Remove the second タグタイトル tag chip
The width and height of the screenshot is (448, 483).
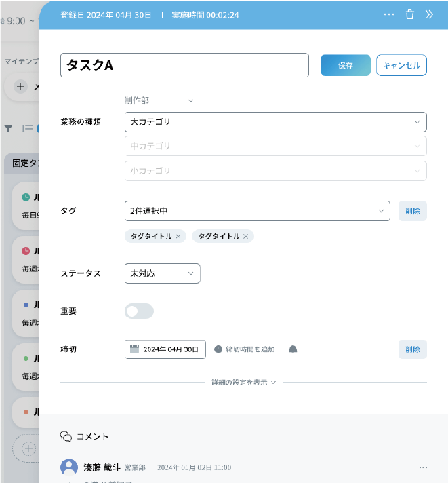coord(245,236)
